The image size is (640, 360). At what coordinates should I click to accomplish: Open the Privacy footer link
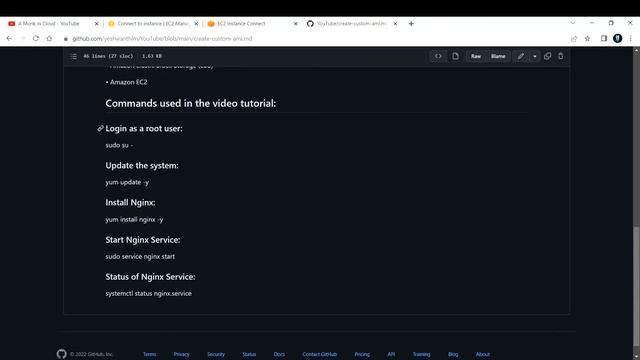point(181,354)
